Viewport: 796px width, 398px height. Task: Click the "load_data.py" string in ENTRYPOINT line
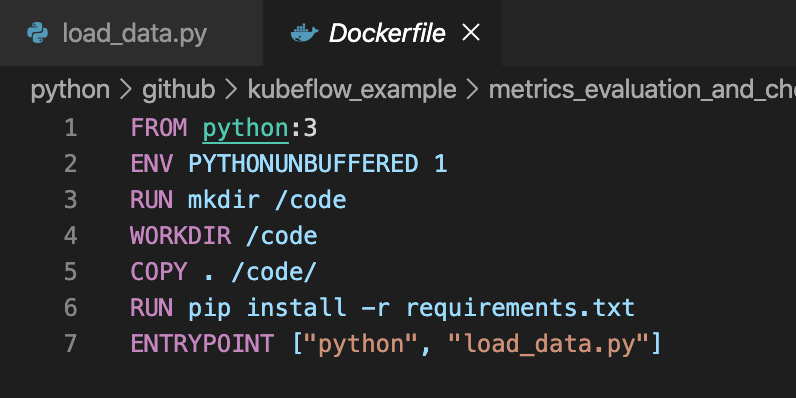point(549,344)
